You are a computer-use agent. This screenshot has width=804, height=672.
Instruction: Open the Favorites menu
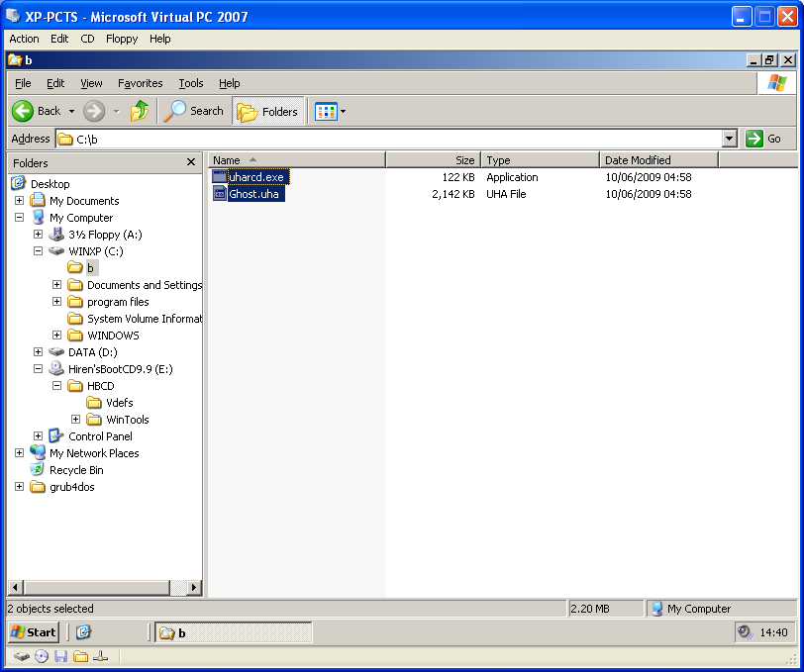click(140, 83)
